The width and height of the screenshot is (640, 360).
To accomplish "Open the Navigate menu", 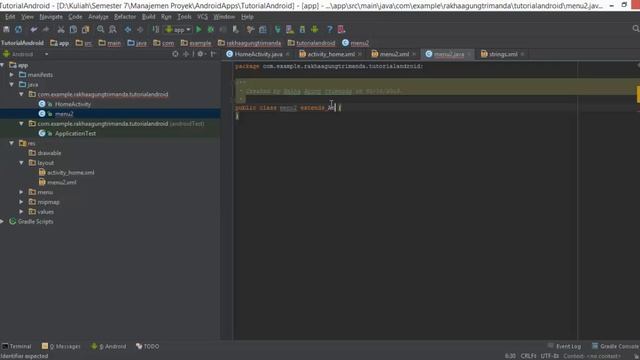I will 51,17.
